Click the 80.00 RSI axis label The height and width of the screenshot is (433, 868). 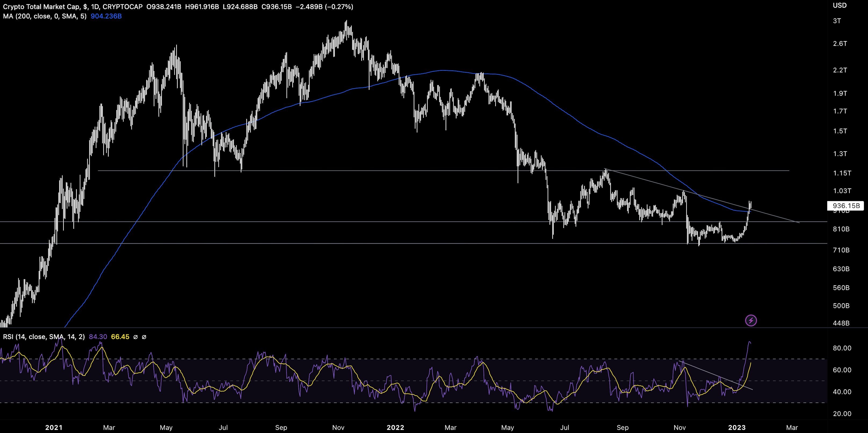click(x=842, y=348)
